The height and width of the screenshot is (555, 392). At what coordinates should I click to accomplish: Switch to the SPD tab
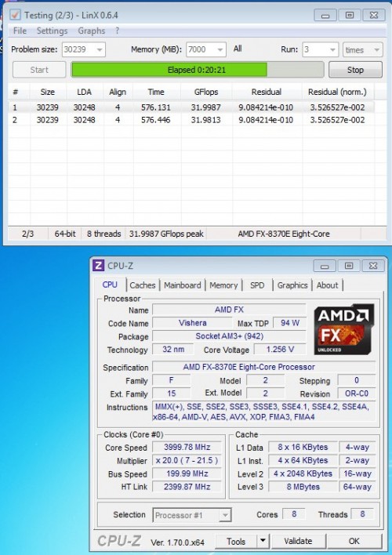click(x=257, y=285)
